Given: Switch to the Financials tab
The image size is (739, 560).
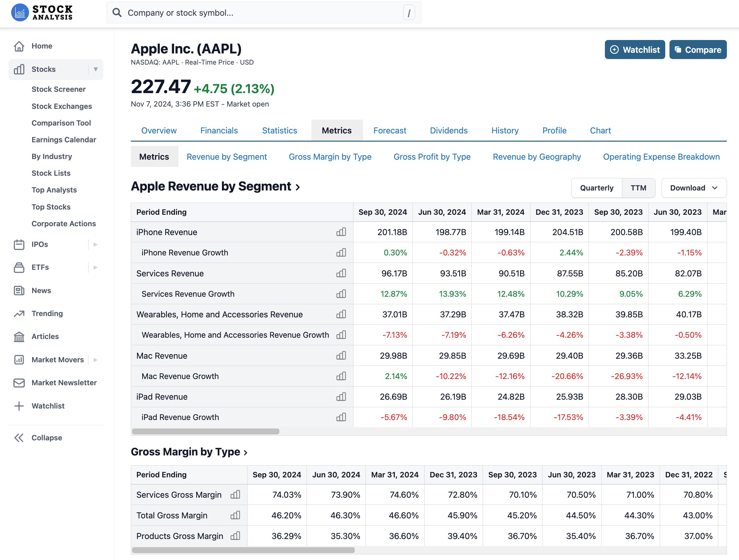Looking at the screenshot, I should [x=219, y=130].
